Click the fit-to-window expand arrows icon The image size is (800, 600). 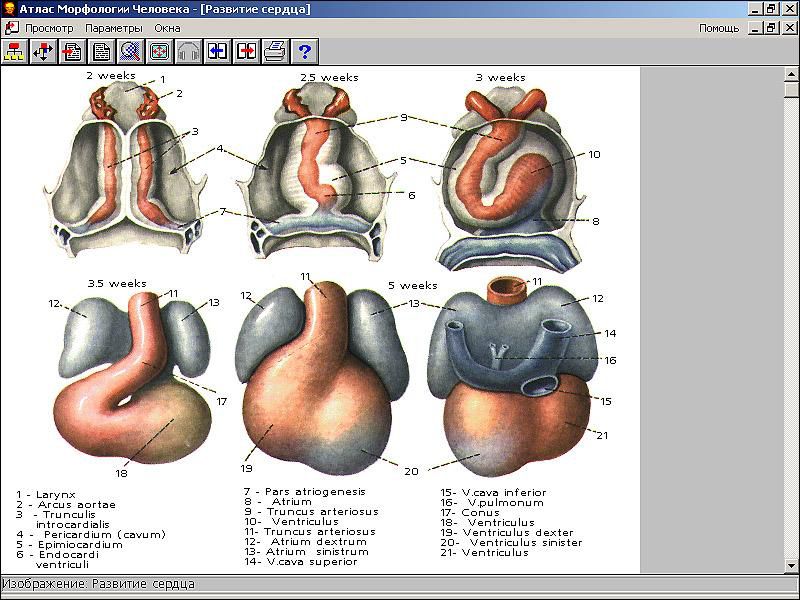[x=159, y=51]
